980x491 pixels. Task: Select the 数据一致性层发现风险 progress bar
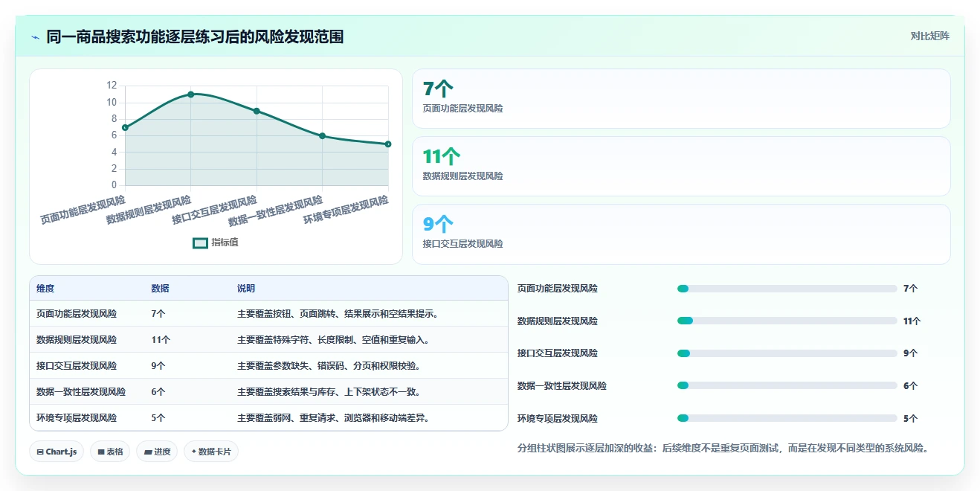pyautogui.click(x=787, y=385)
